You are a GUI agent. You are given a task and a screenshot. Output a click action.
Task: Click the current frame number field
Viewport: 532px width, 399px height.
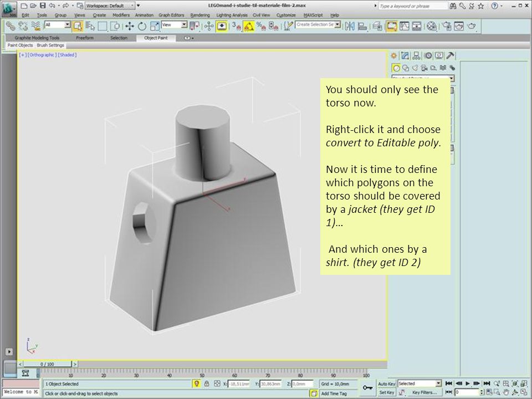467,392
